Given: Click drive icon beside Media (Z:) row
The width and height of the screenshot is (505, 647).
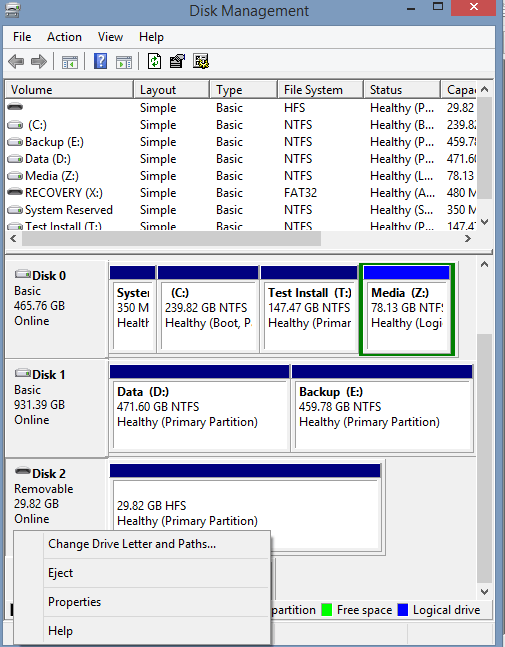Looking at the screenshot, I should pyautogui.click(x=15, y=176).
